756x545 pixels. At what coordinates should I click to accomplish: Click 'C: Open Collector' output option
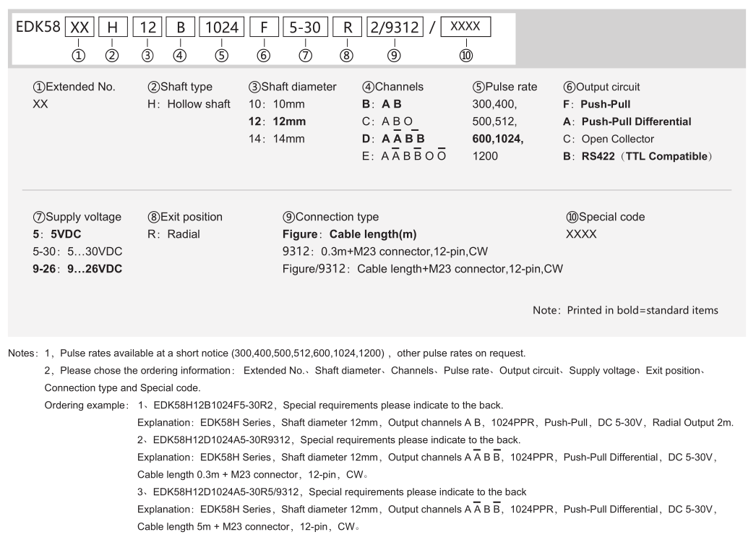click(x=609, y=139)
